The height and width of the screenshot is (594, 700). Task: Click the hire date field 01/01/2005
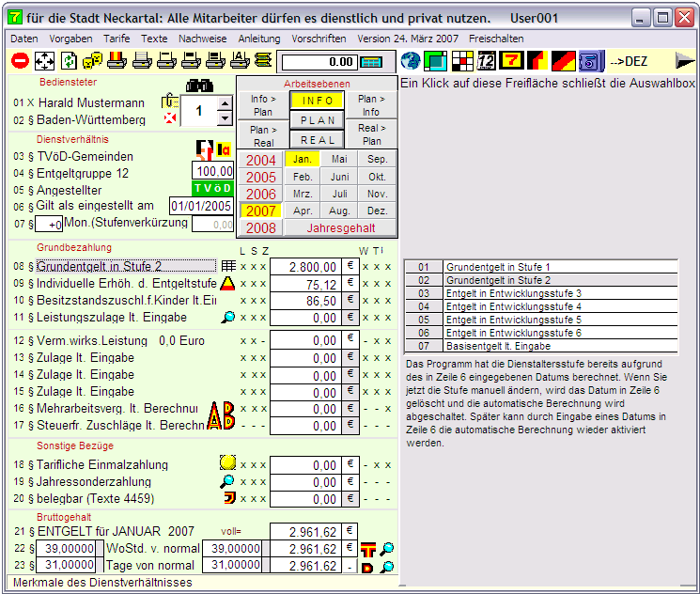click(x=201, y=206)
